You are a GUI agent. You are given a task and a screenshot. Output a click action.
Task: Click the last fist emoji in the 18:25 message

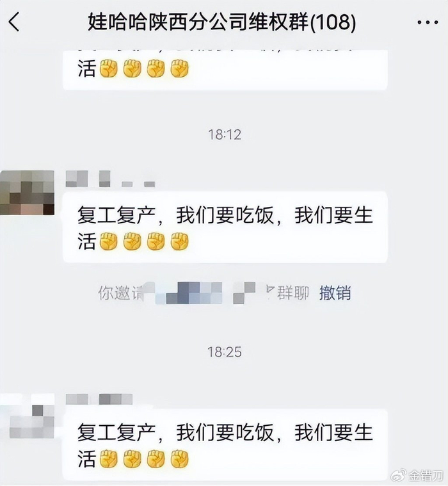pyautogui.click(x=180, y=459)
